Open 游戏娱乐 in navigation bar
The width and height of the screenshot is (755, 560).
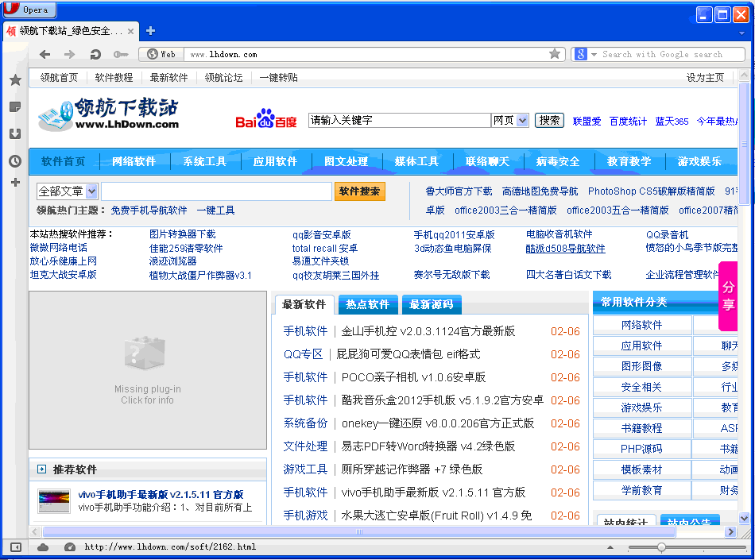click(699, 162)
